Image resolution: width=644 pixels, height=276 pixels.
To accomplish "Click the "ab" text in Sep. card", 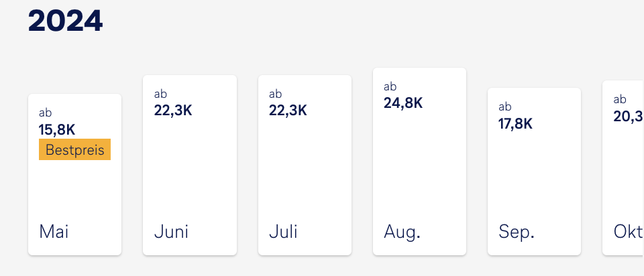I will (x=504, y=107).
